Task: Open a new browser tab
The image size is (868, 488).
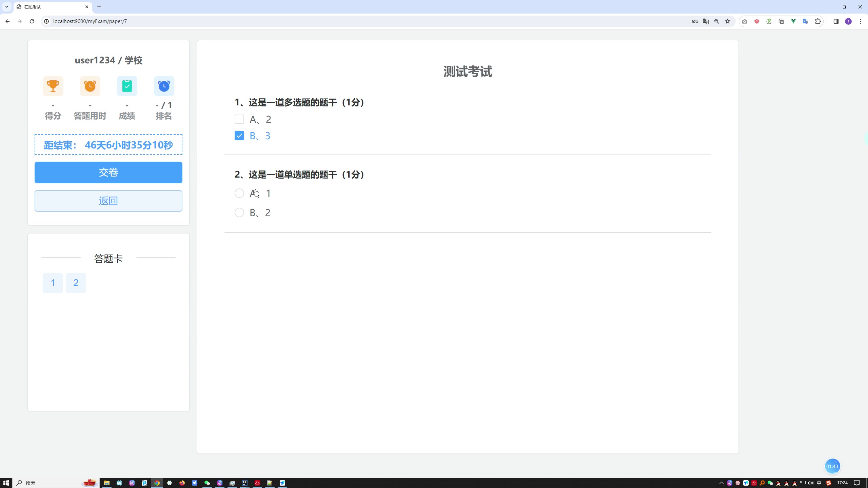Action: tap(99, 7)
